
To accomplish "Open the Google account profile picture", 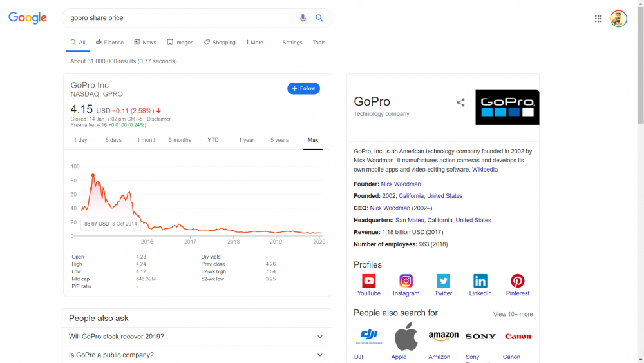I will pos(618,19).
